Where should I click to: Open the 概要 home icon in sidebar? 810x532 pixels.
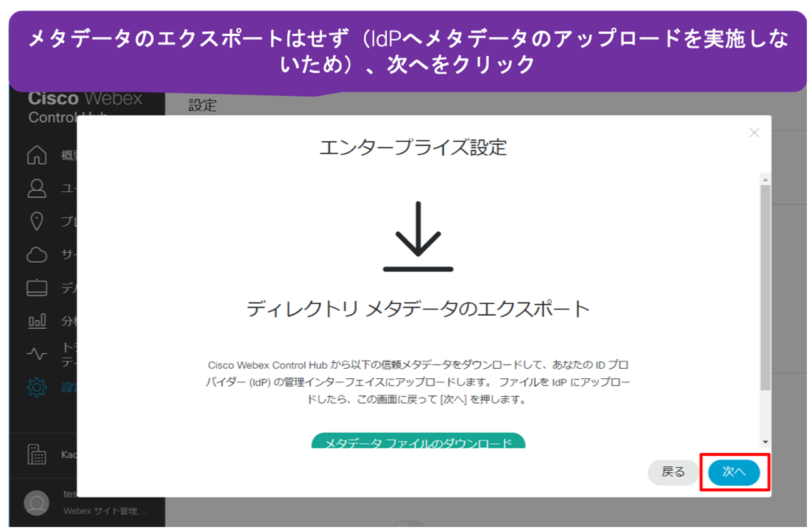36,156
